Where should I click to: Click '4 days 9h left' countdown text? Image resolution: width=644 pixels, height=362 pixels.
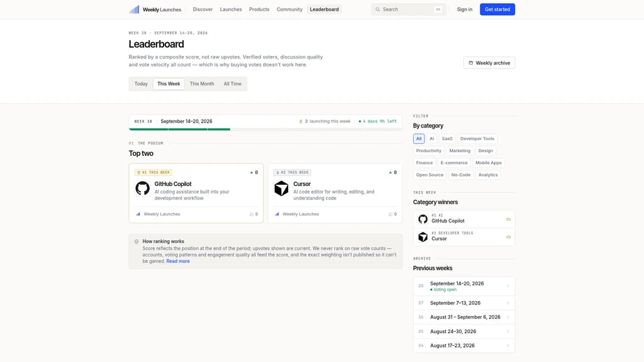380,121
